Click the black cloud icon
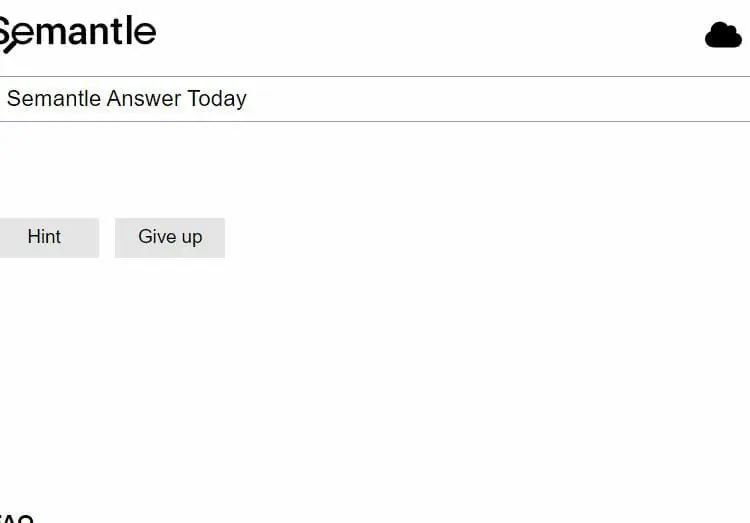 (723, 34)
